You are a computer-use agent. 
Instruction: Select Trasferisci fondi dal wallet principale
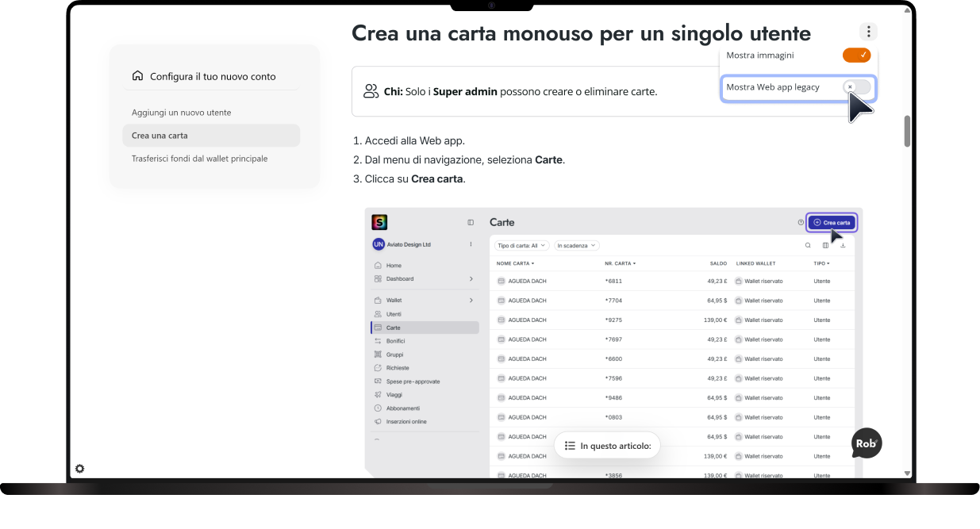click(x=200, y=159)
